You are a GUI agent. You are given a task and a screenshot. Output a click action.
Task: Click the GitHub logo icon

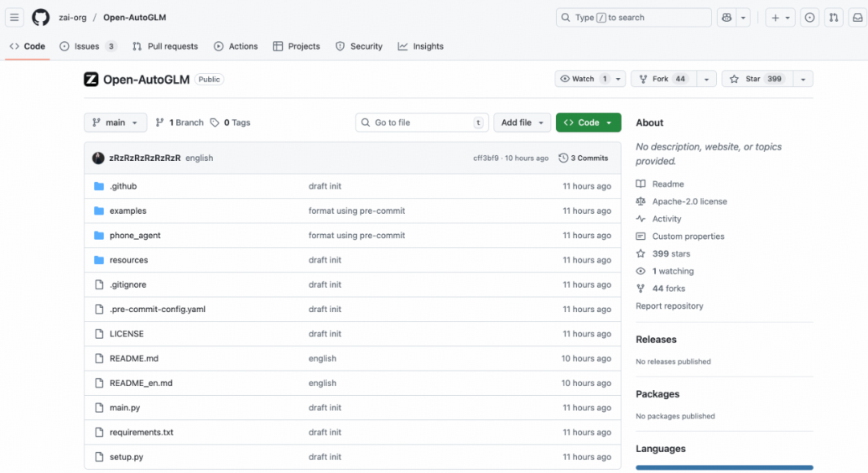pos(40,18)
